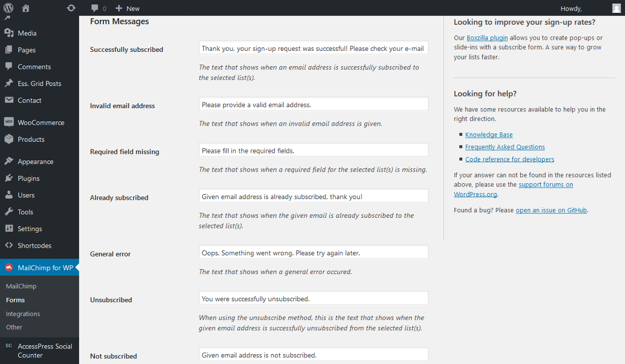Go to the Integrations submenu item

click(23, 314)
